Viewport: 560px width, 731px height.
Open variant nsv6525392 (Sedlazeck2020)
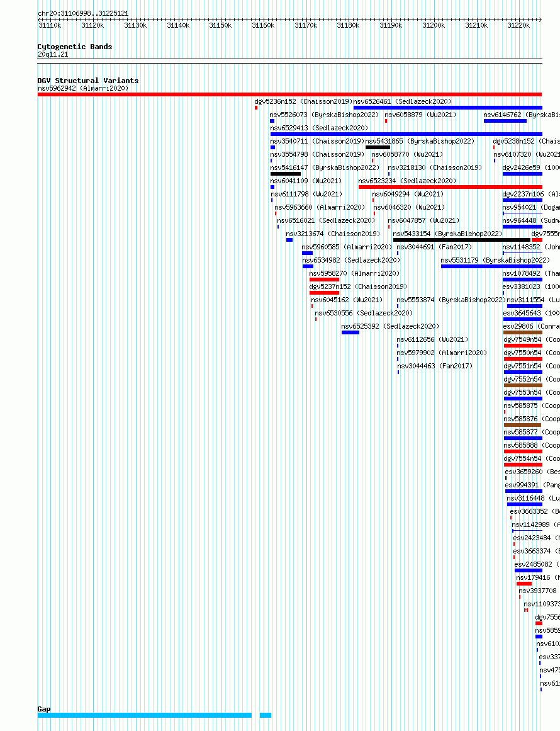pos(390,326)
